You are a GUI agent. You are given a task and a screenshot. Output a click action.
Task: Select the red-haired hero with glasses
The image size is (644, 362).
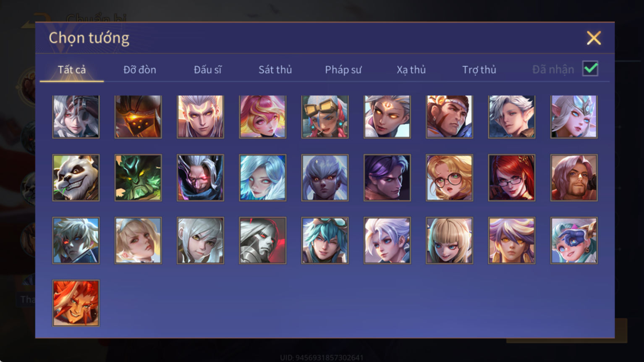point(511,178)
